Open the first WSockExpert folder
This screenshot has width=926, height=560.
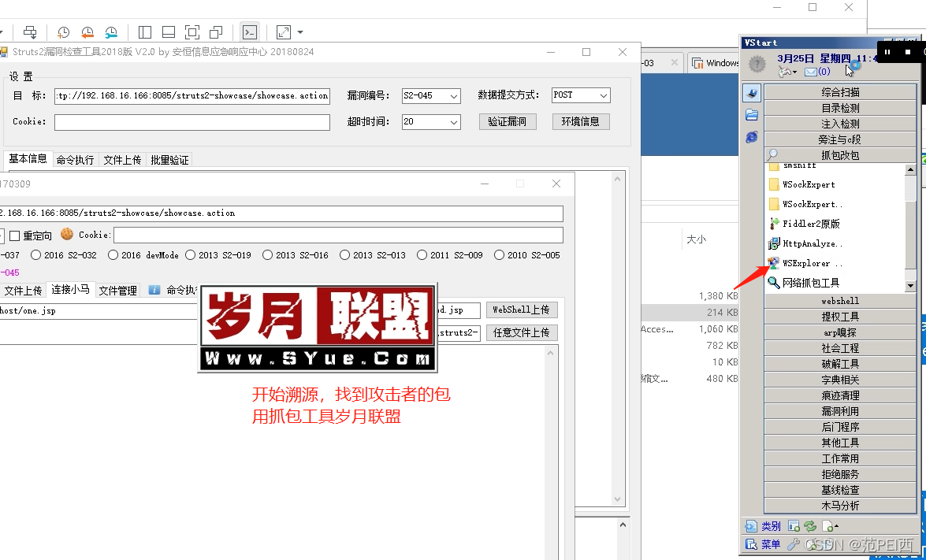coord(802,184)
